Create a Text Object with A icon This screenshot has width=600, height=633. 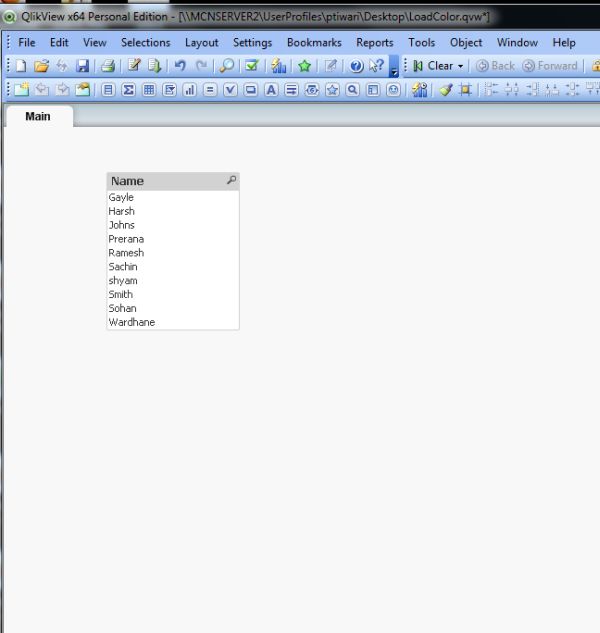tap(271, 90)
